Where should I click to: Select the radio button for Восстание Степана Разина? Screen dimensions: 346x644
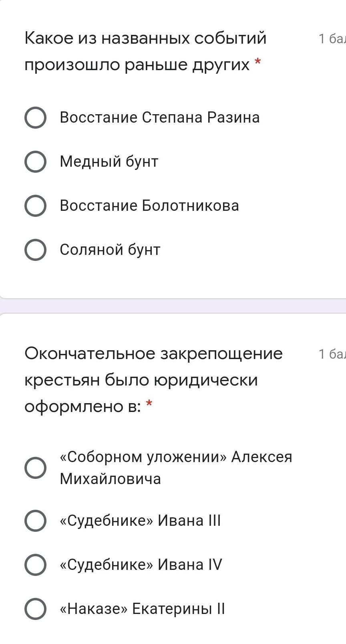35,118
